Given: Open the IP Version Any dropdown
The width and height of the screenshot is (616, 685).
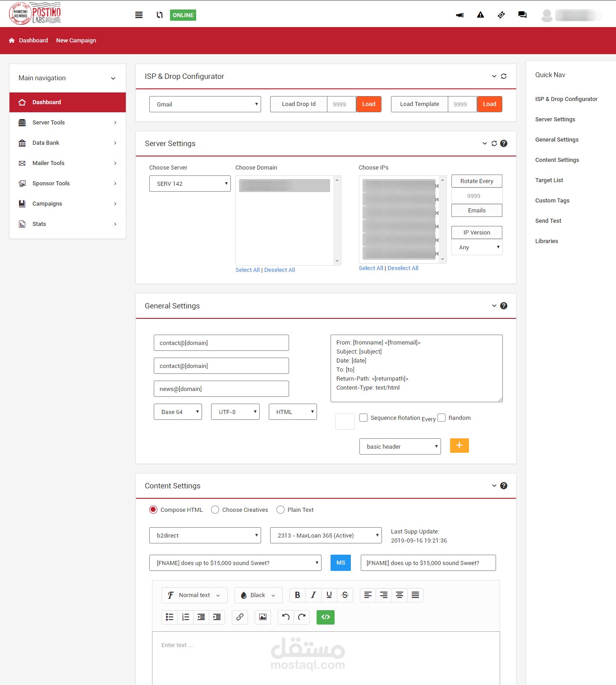Looking at the screenshot, I should click(477, 247).
